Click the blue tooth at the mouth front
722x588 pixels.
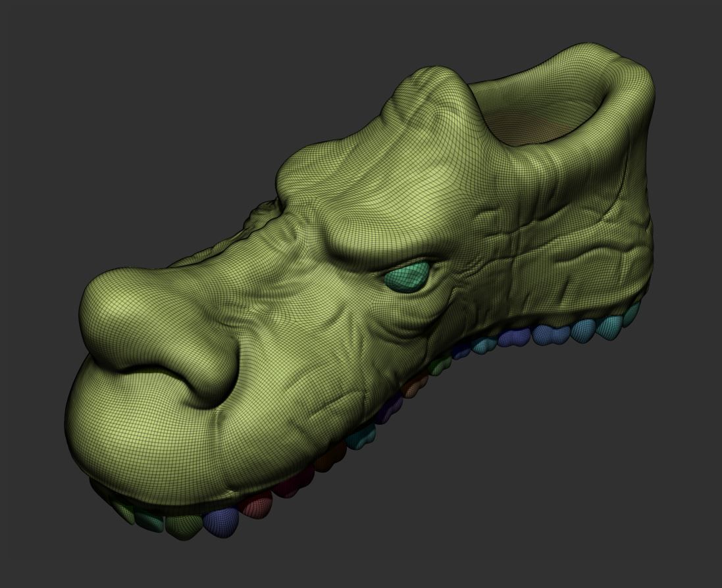point(220,520)
